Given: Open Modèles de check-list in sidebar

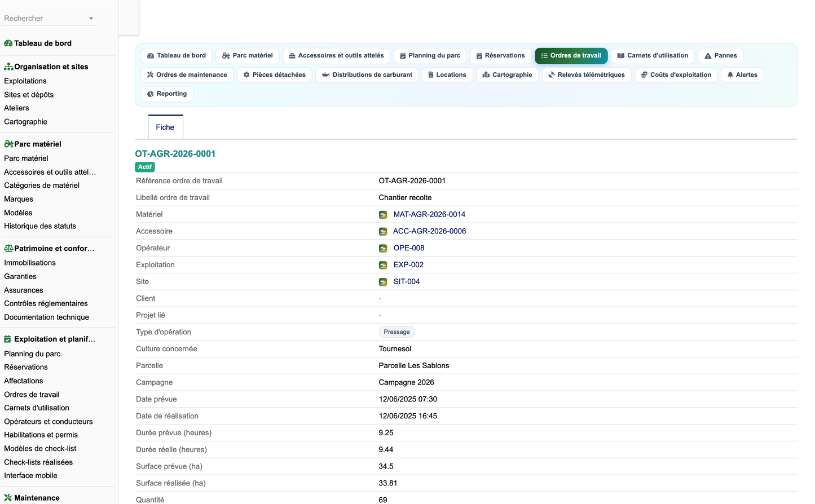Looking at the screenshot, I should click(40, 449).
